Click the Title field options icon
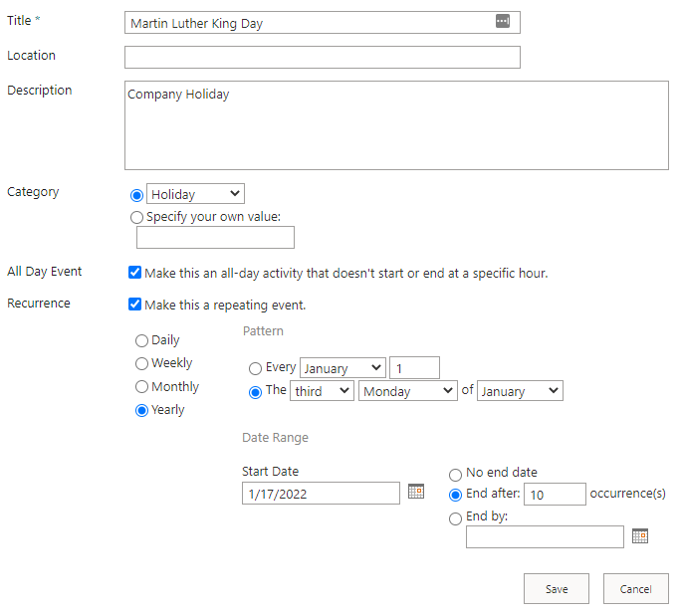Screen dimensions: 681x616 (x=503, y=22)
